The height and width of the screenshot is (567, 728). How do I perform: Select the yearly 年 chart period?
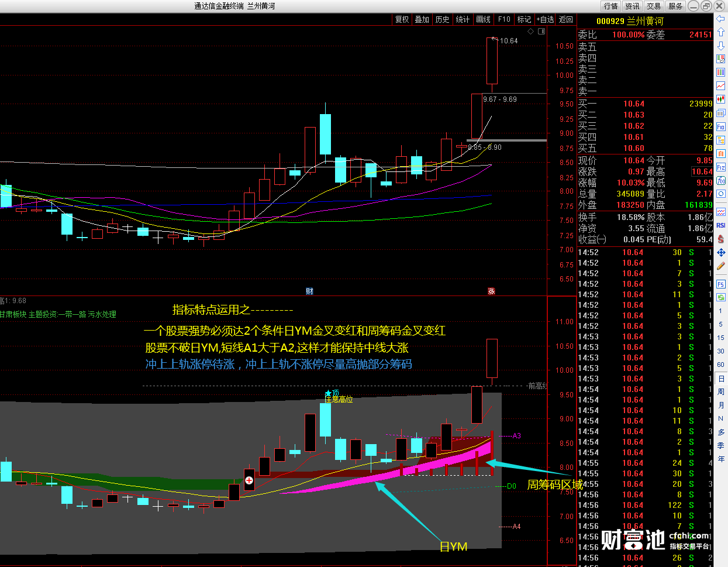pos(721,459)
